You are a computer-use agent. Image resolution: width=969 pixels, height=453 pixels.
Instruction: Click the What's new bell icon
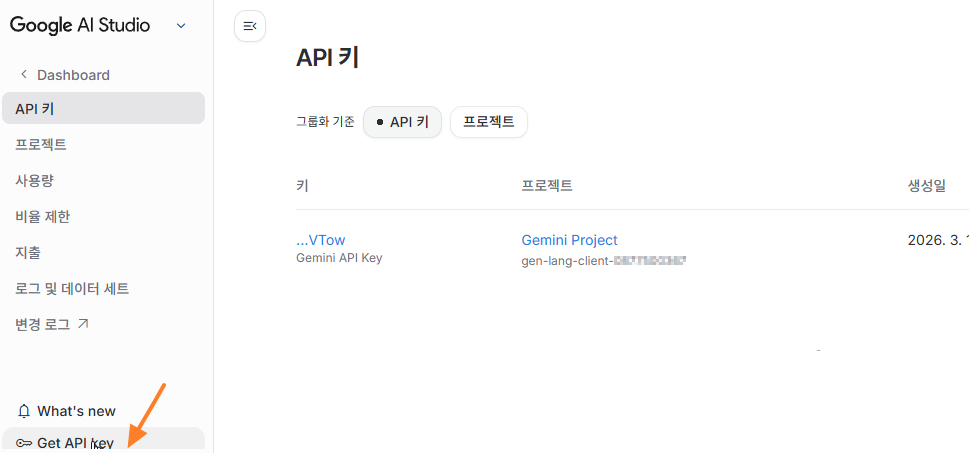(x=24, y=411)
